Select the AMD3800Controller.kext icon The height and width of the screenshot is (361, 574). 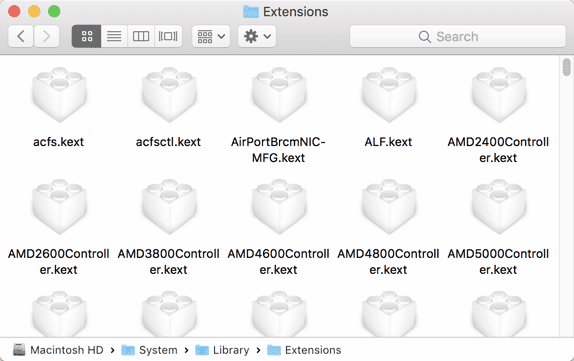(x=169, y=206)
